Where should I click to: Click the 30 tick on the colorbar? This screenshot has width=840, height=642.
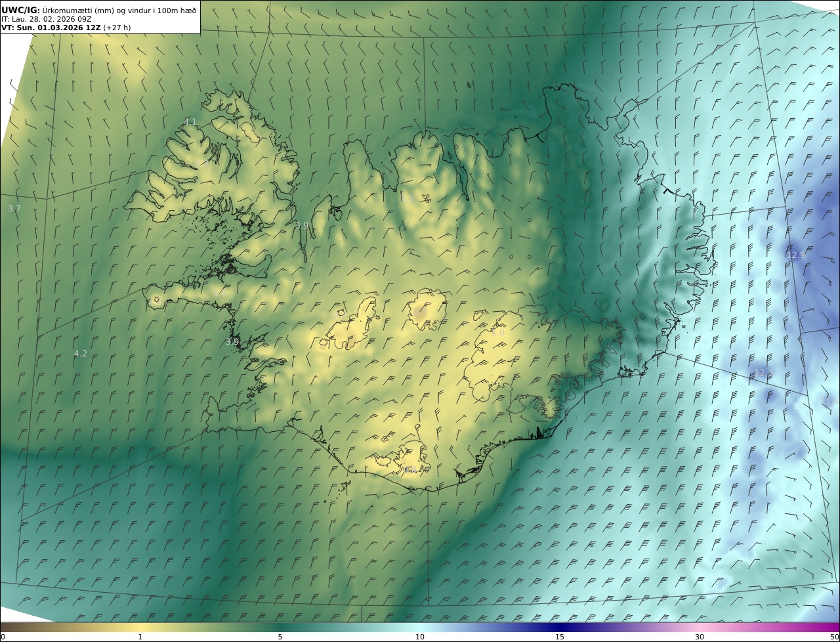[700, 637]
